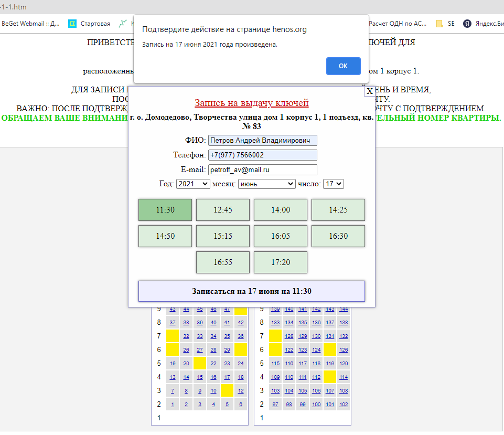Open the day dropdown showing 17

333,184
